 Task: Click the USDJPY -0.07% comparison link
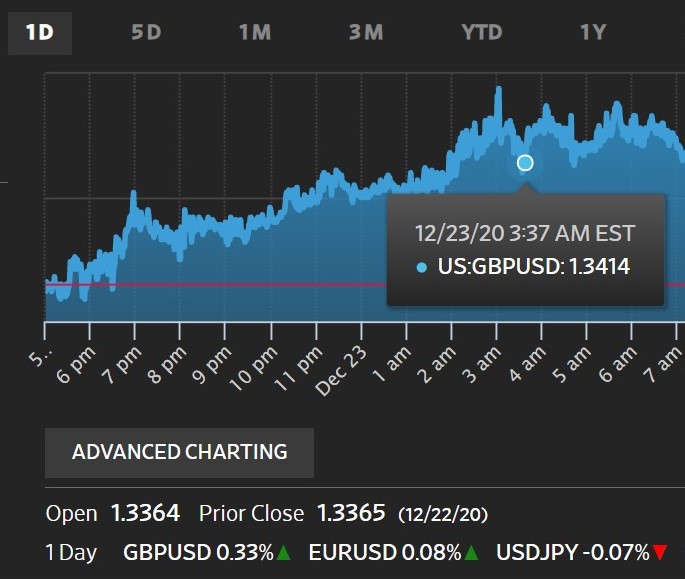tap(573, 551)
